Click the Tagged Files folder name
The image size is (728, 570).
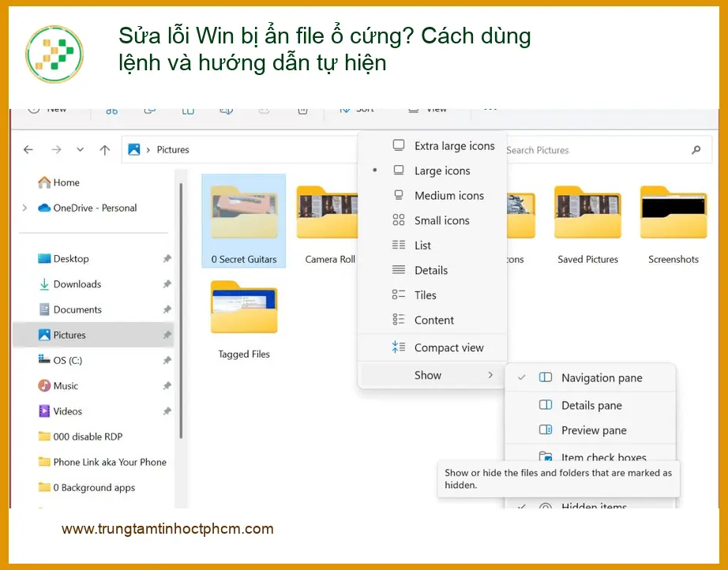[244, 354]
